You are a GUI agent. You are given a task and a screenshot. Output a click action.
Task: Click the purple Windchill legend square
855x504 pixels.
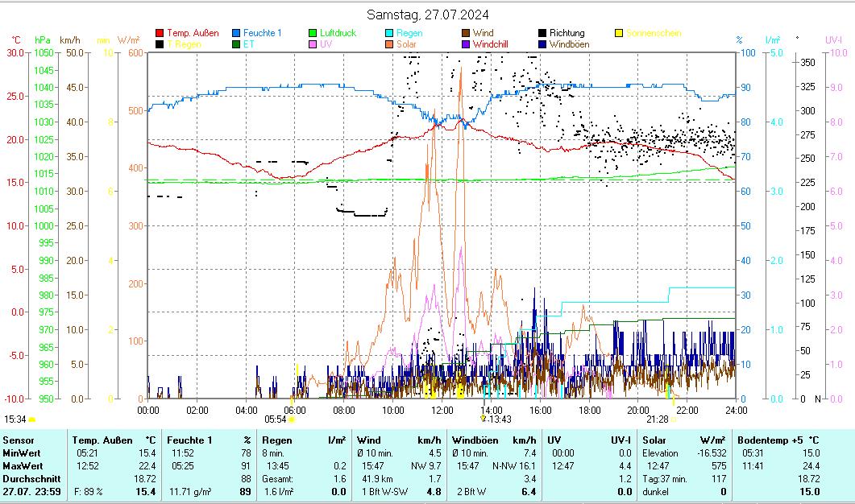click(x=466, y=44)
